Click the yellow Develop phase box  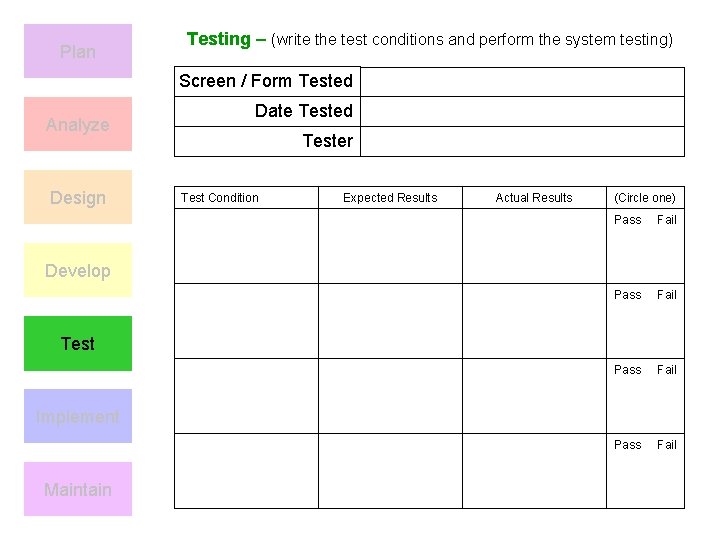[78, 270]
